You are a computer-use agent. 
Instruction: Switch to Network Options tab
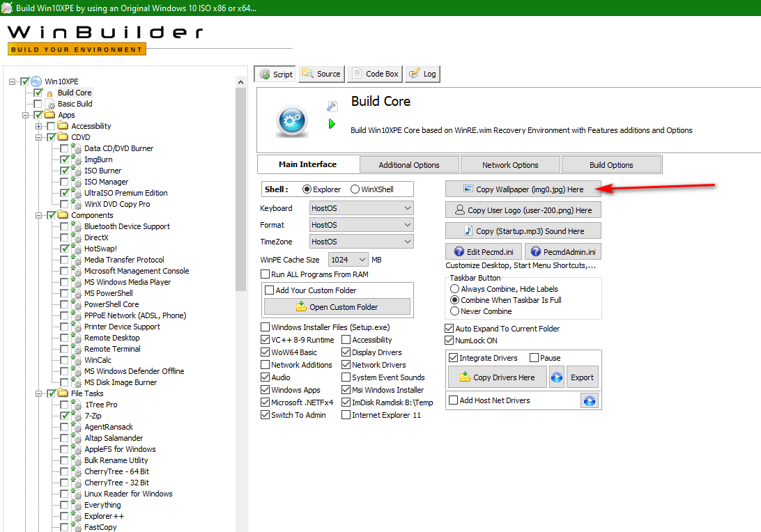point(510,165)
